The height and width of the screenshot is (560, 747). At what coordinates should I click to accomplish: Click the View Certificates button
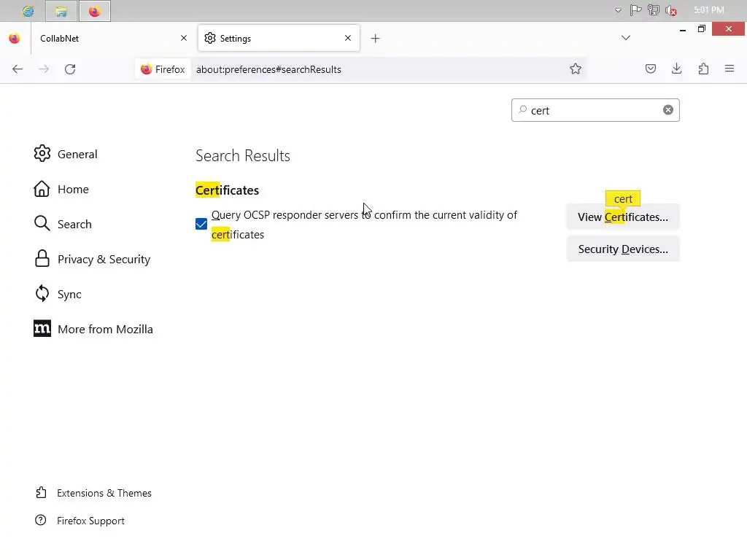(622, 217)
